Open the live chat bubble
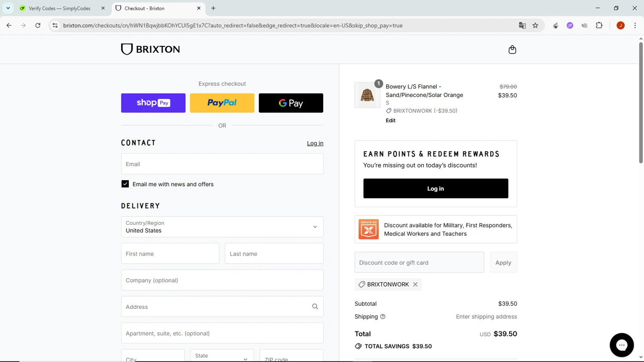The width and height of the screenshot is (644, 362). pos(622,345)
